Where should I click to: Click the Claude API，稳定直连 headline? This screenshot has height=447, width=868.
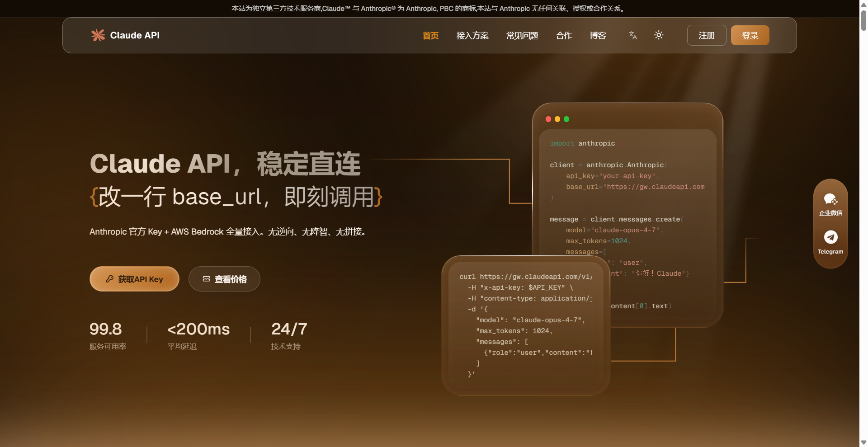point(225,164)
